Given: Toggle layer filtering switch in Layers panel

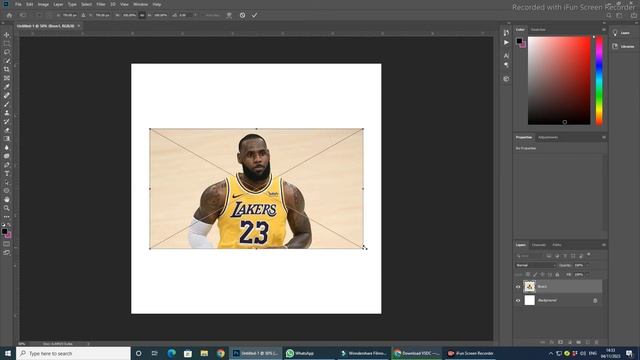Looking at the screenshot, I should 589,255.
